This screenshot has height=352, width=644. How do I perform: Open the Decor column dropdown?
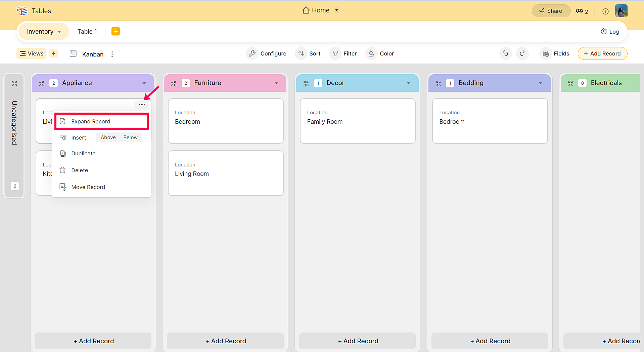coord(409,83)
